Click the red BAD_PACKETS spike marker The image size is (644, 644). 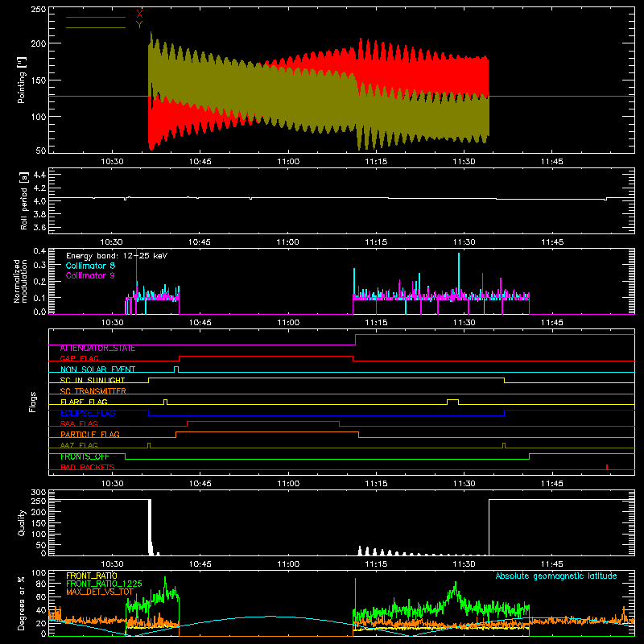pos(607,467)
